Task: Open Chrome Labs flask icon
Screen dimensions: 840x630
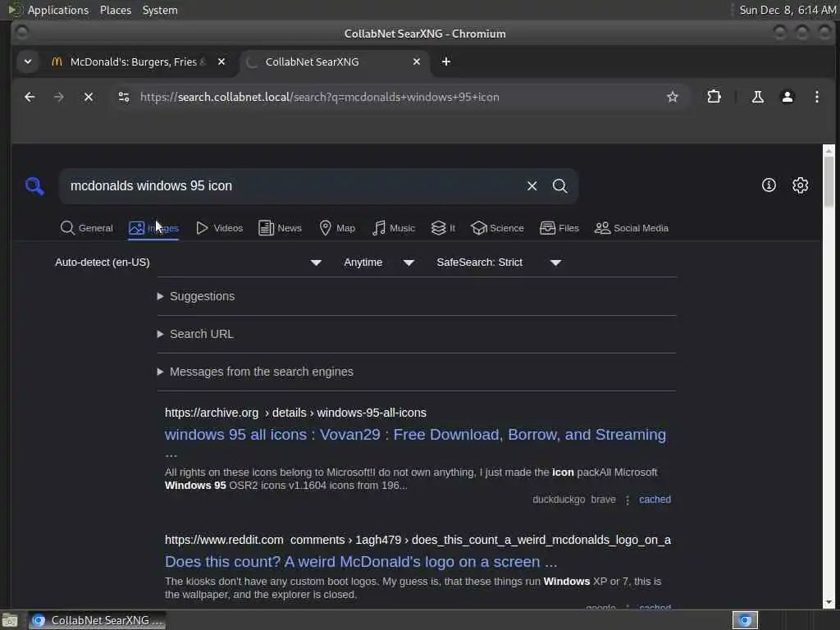Action: 757,97
